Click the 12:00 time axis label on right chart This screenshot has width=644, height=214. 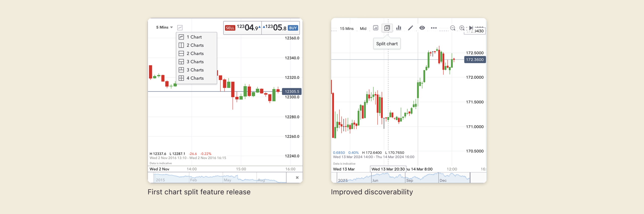pyautogui.click(x=452, y=169)
